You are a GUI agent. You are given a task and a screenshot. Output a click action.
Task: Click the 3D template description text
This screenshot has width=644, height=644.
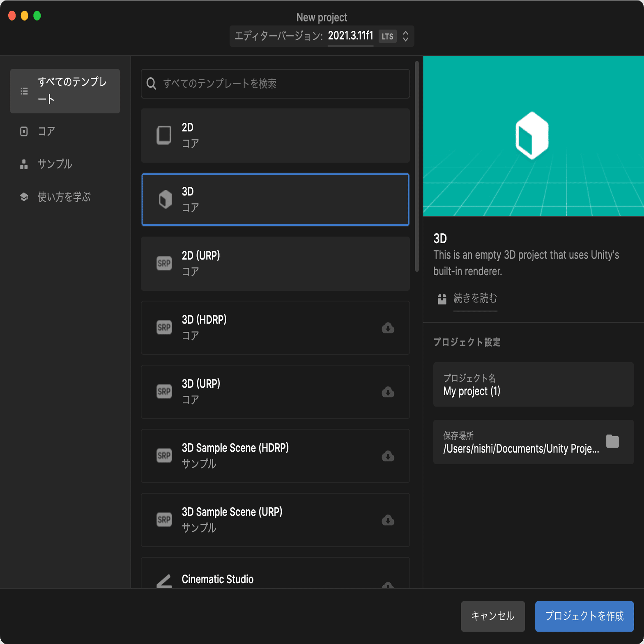pyautogui.click(x=526, y=263)
